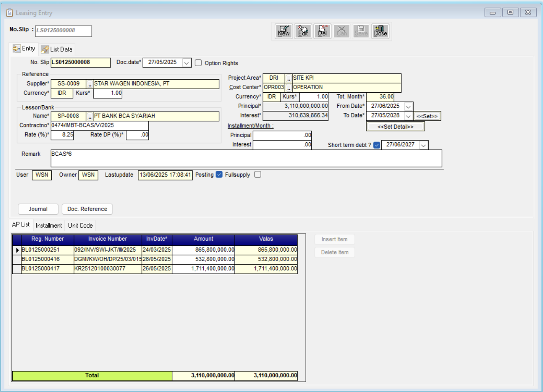Toggle the Posting checkbox
This screenshot has height=392, width=543.
[219, 175]
